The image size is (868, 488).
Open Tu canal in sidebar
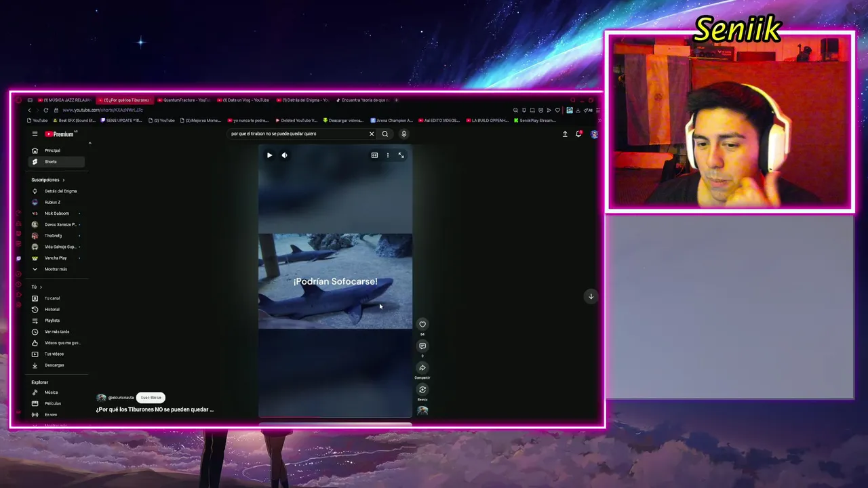(57, 298)
